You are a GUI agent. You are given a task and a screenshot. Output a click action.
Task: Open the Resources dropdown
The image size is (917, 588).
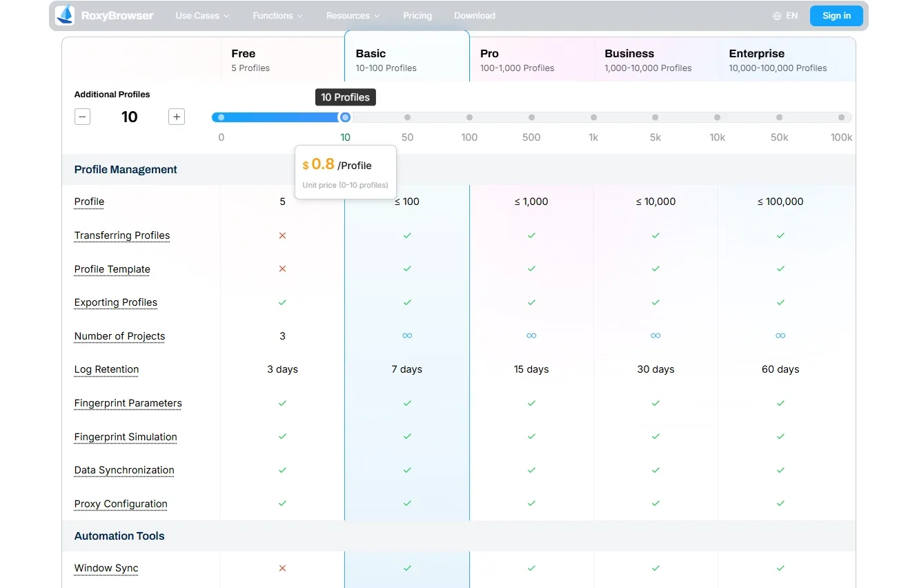click(353, 16)
